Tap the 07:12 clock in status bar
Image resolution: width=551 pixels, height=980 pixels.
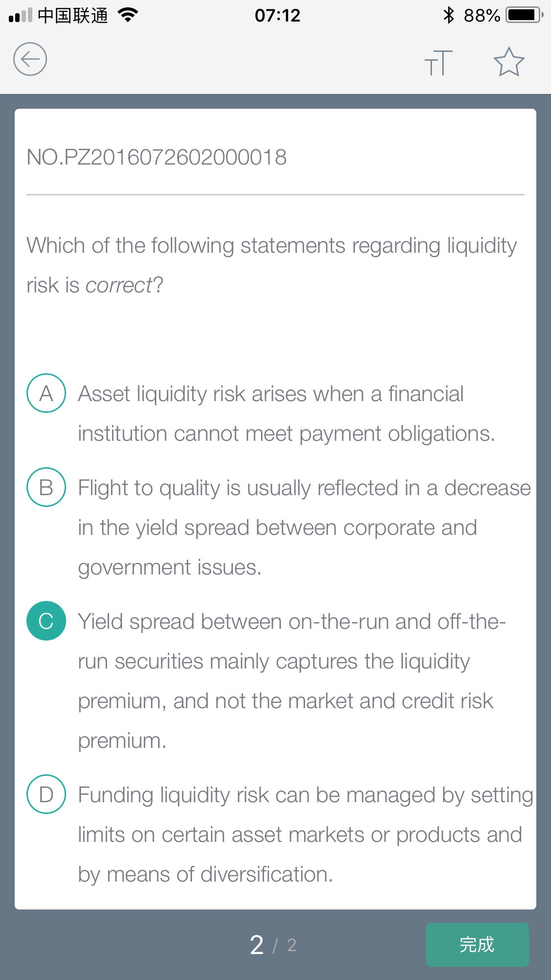pyautogui.click(x=277, y=15)
